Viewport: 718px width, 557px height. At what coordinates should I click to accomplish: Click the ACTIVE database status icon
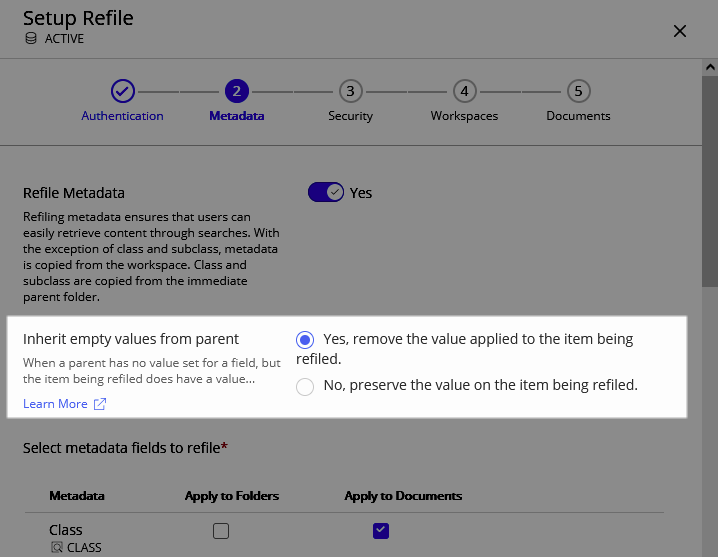click(31, 39)
